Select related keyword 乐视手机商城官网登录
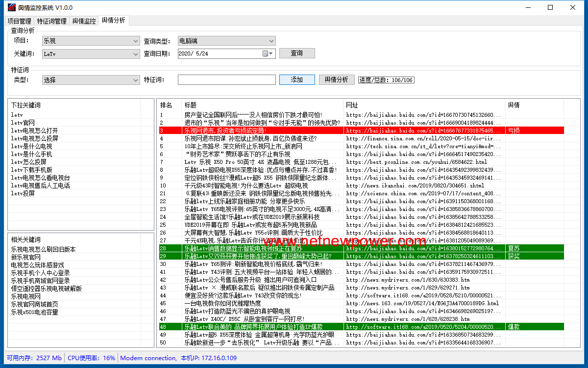This screenshot has height=368, width=588. 40,281
